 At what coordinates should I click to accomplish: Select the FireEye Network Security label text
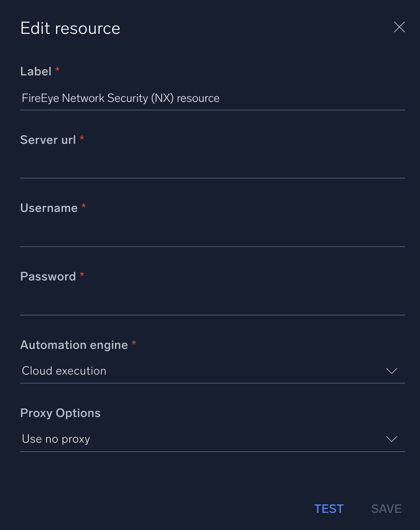point(120,98)
